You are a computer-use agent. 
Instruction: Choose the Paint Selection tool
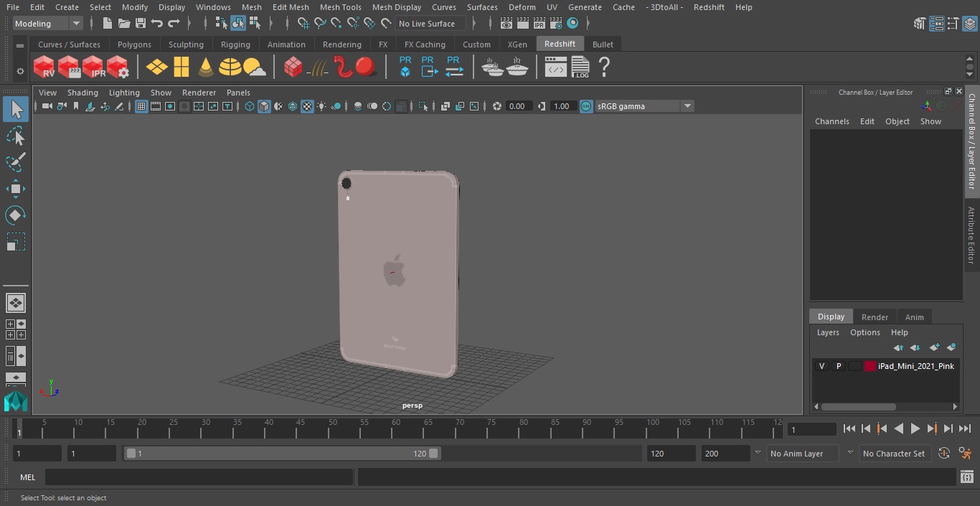pyautogui.click(x=16, y=162)
